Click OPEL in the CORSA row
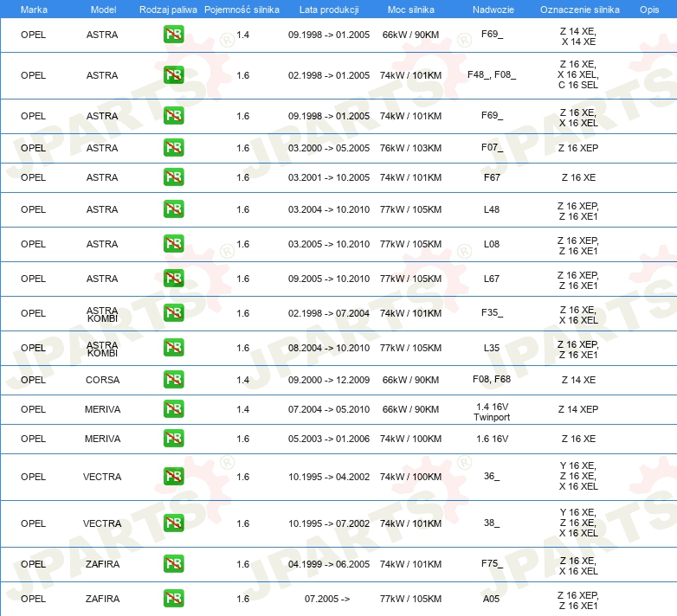The width and height of the screenshot is (677, 616). pyautogui.click(x=33, y=380)
